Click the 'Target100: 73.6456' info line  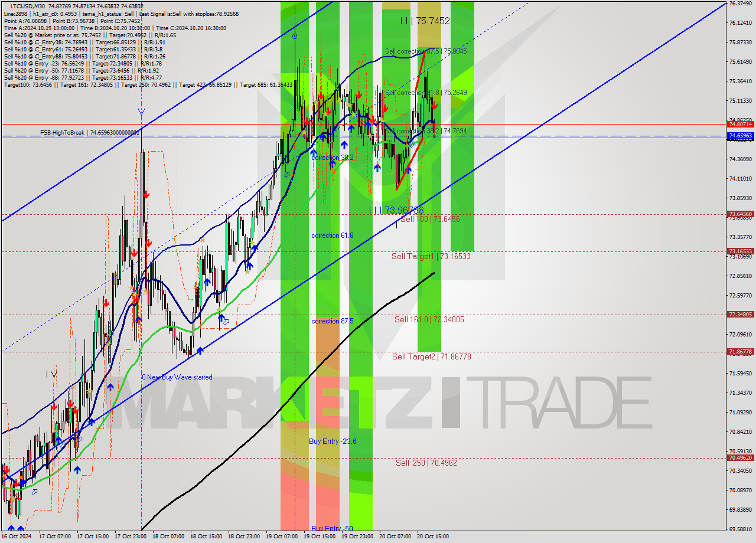tap(148, 84)
